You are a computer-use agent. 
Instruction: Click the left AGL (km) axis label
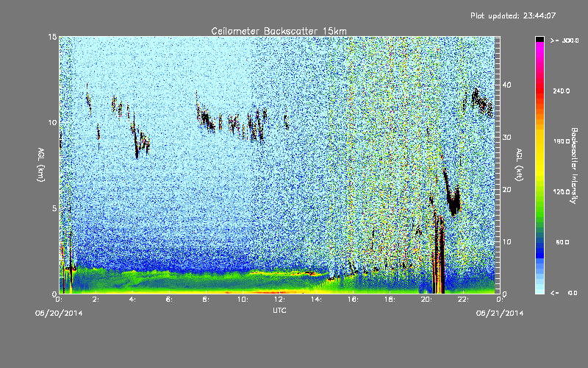pos(41,164)
